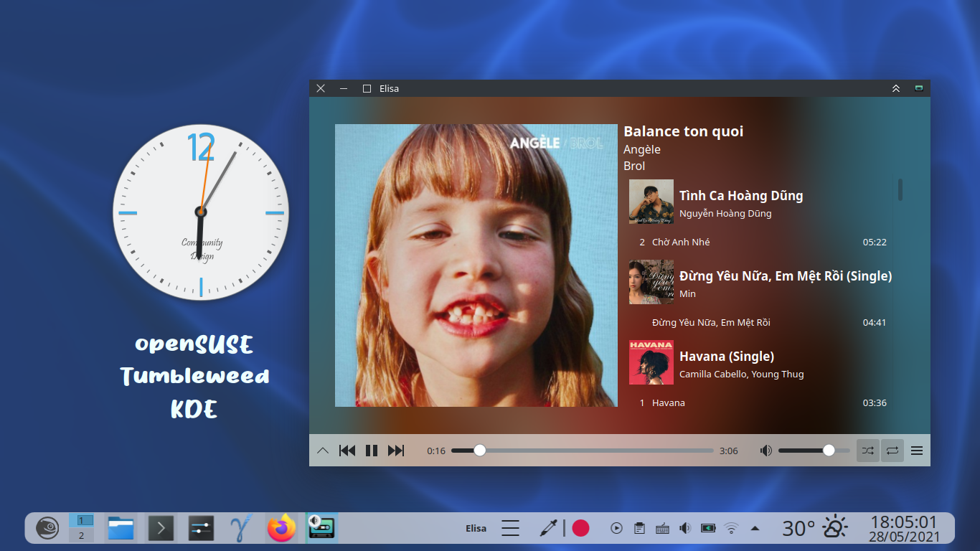
Task: Click the elapsed time "0:16"
Action: point(436,451)
